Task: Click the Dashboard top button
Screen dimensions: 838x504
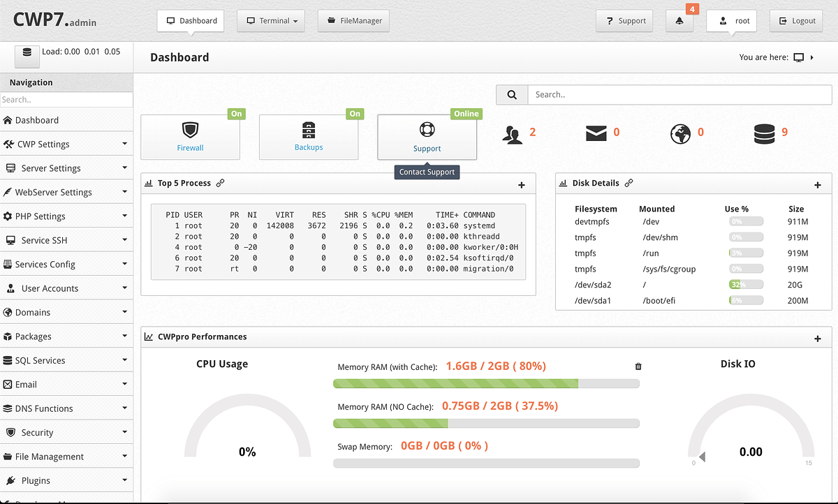Action: 191,21
